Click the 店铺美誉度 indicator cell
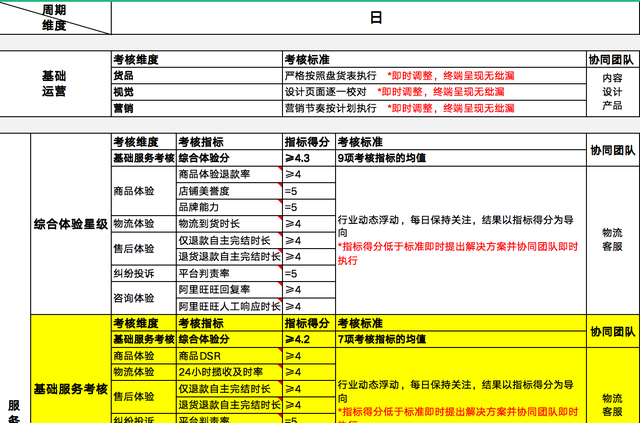Screen dimensions: 640x423 click(228, 191)
